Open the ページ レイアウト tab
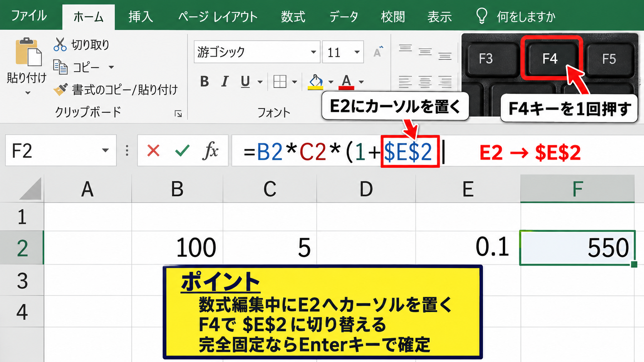644x362 pixels. pyautogui.click(x=218, y=17)
